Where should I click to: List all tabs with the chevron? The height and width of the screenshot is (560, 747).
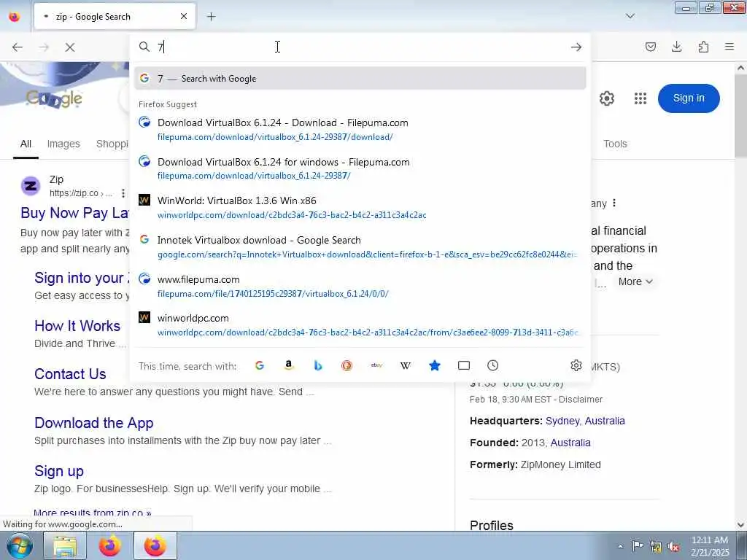coord(630,16)
